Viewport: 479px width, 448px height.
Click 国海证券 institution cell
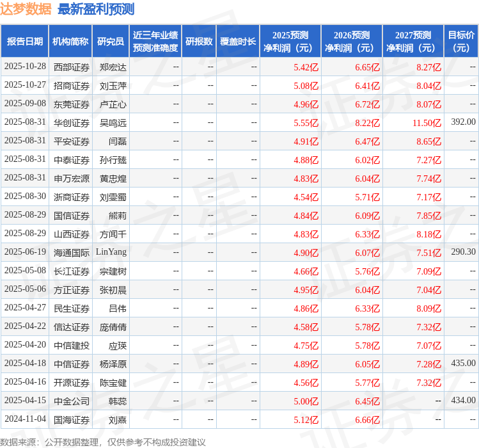tap(72, 420)
